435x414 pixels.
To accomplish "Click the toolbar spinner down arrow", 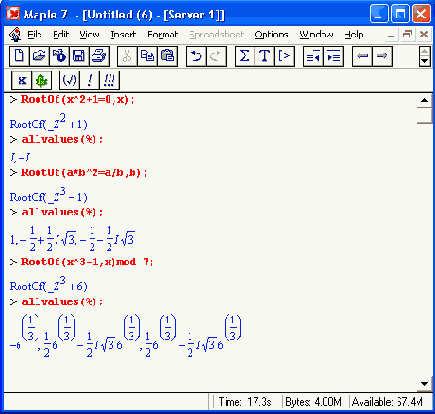I will pos(424,61).
